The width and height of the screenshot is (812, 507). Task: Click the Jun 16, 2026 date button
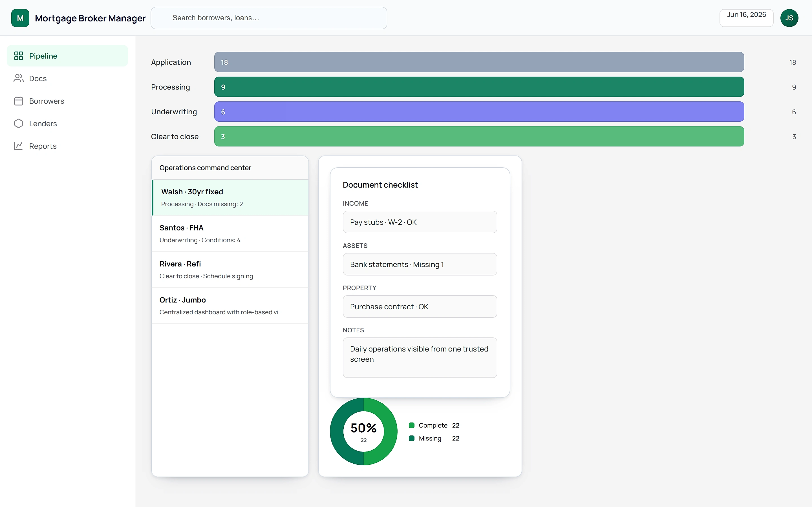tap(746, 18)
